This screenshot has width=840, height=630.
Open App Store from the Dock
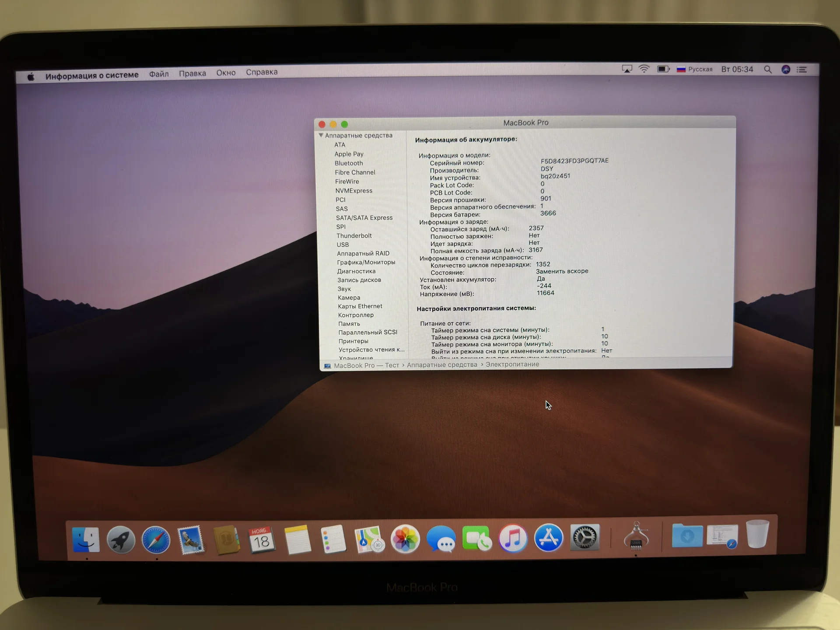(x=549, y=538)
